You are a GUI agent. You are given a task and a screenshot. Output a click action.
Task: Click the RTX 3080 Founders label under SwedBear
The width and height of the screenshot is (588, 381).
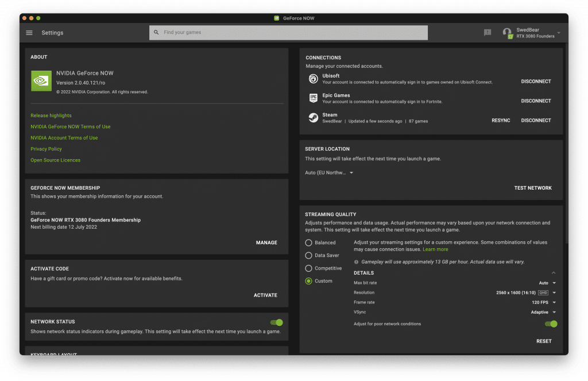tap(535, 36)
